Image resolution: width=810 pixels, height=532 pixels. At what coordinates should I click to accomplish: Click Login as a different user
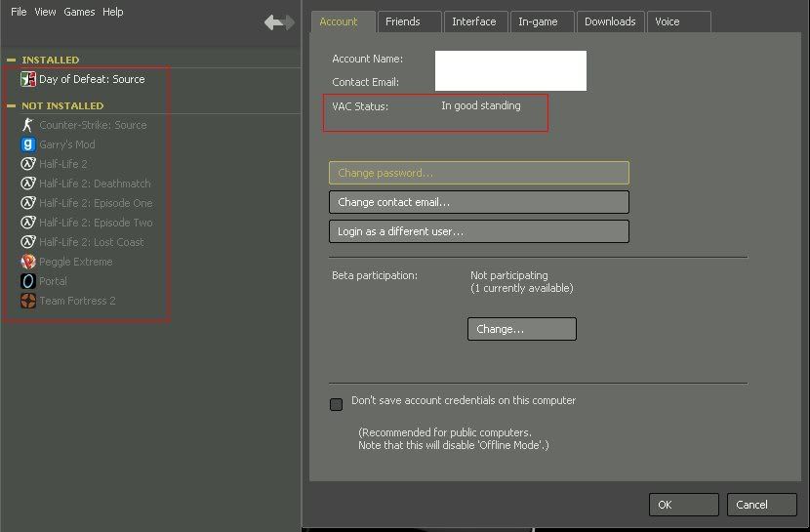point(479,231)
